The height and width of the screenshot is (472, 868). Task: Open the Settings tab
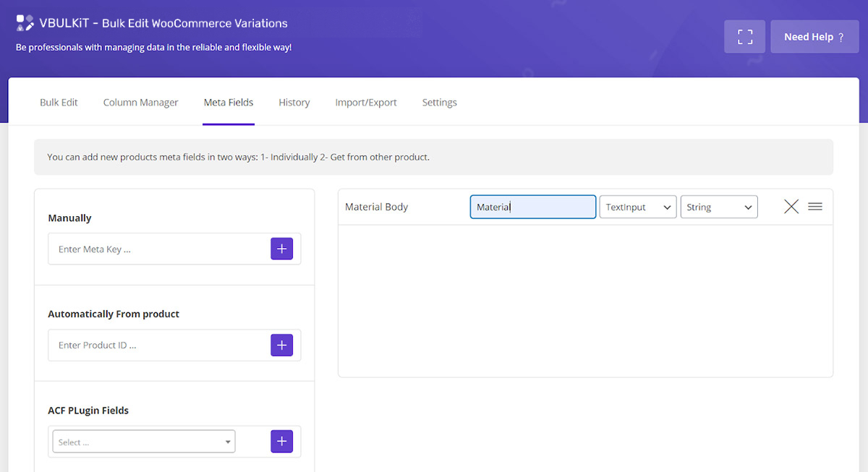439,103
